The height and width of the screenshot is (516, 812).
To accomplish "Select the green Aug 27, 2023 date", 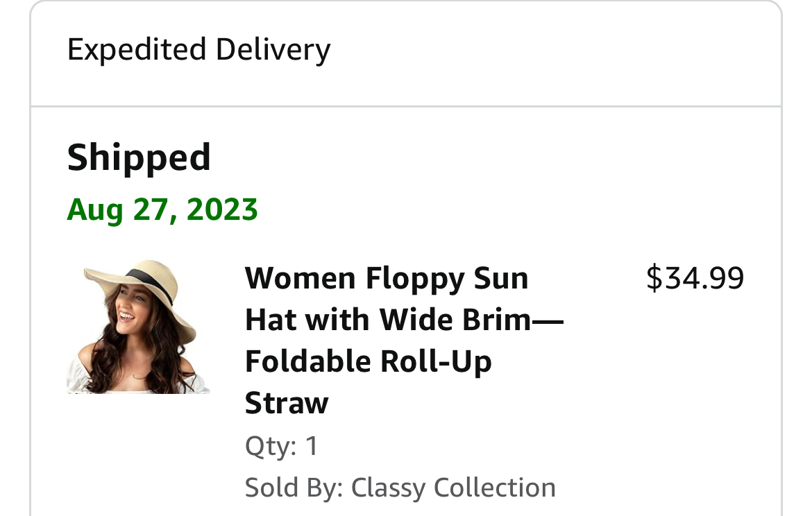I will tap(162, 209).
